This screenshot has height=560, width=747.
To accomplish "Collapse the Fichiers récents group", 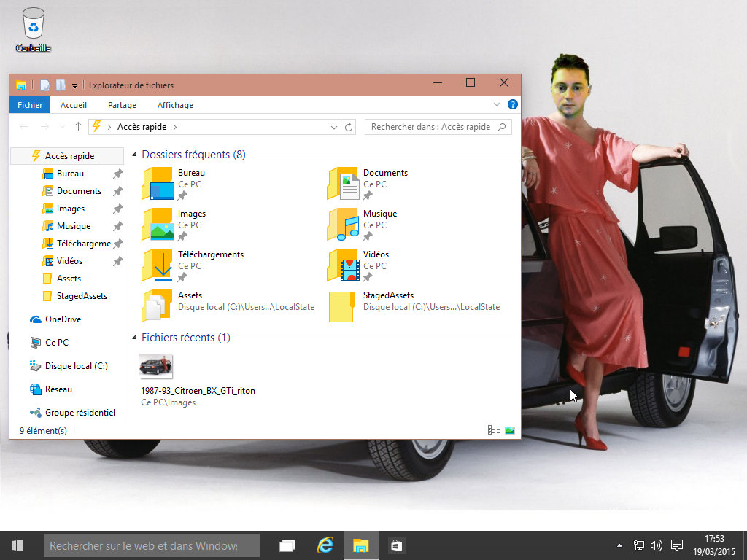I will (134, 338).
